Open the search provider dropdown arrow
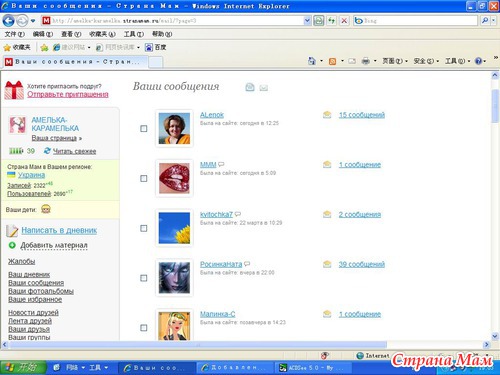The height and width of the screenshot is (375, 500). (494, 21)
